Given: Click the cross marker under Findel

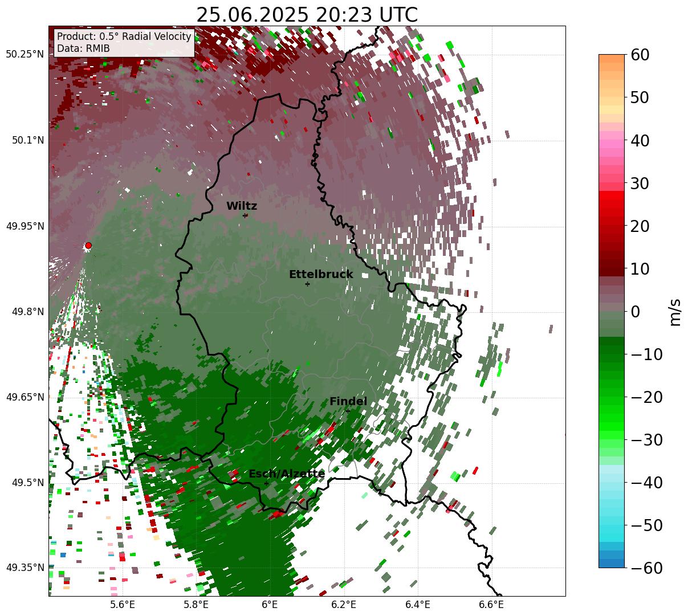Looking at the screenshot, I should point(348,411).
